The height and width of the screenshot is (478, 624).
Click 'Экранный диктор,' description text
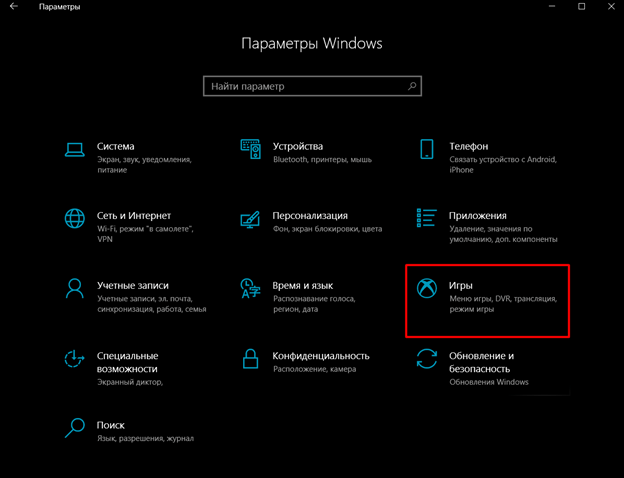pos(130,382)
